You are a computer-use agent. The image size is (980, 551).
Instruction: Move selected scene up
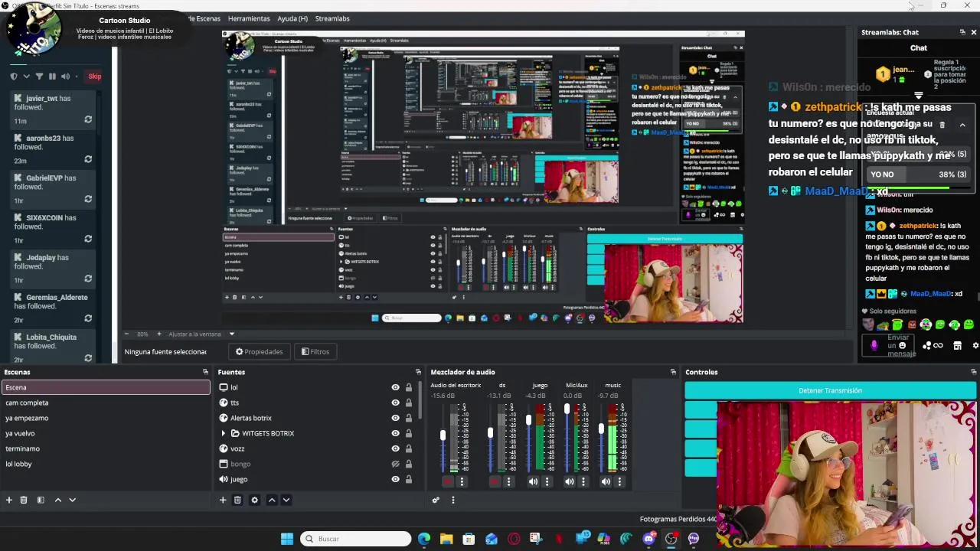point(58,500)
